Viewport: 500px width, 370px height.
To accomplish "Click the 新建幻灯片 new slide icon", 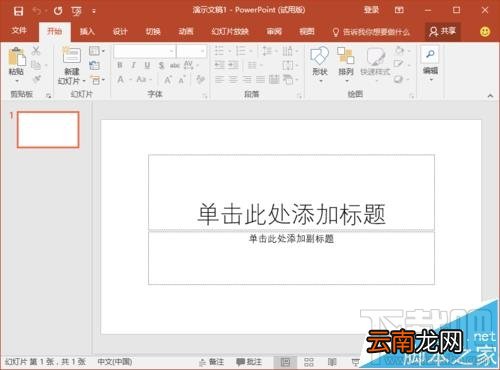I will click(71, 56).
